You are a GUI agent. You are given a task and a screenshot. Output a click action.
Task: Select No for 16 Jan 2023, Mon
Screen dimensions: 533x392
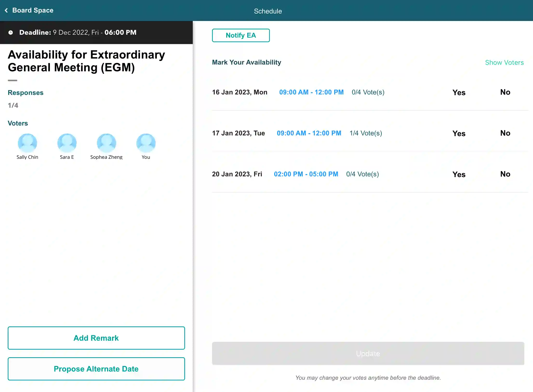point(505,92)
